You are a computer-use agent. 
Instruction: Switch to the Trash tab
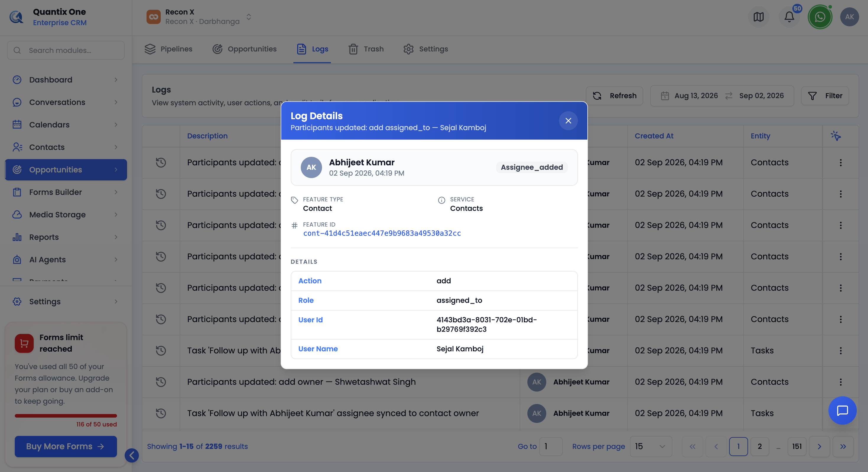(x=366, y=49)
